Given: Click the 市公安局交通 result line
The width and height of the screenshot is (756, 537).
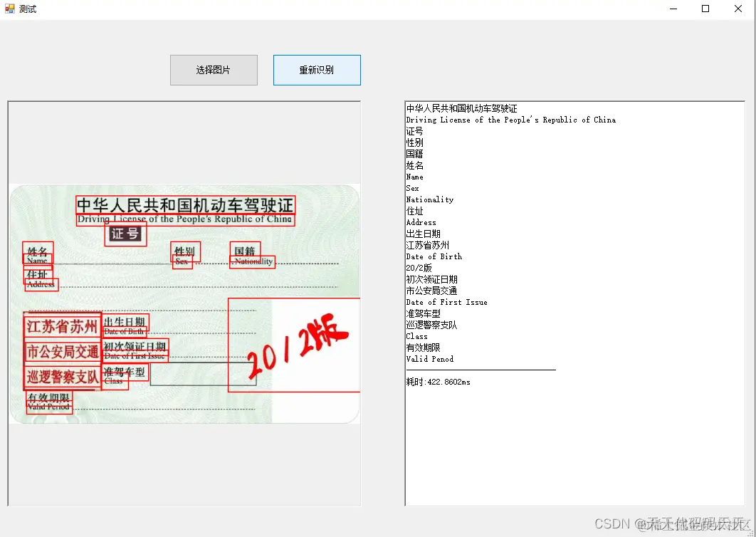Looking at the screenshot, I should tap(431, 291).
